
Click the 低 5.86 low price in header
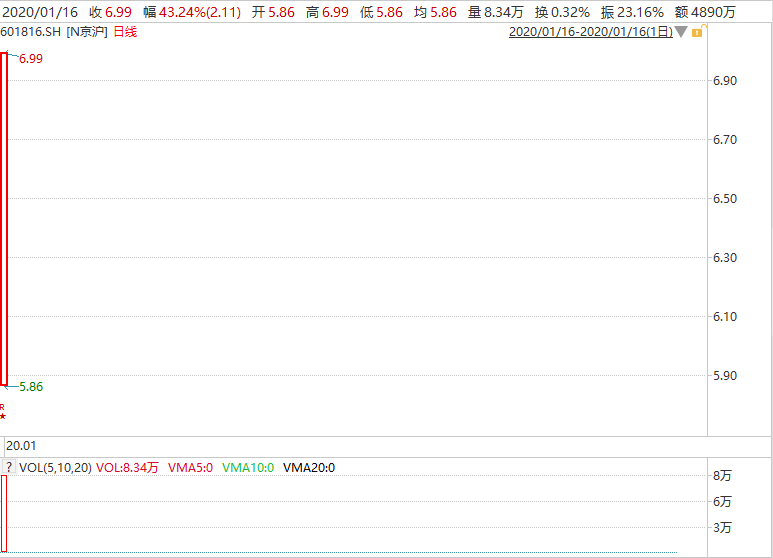coord(381,12)
